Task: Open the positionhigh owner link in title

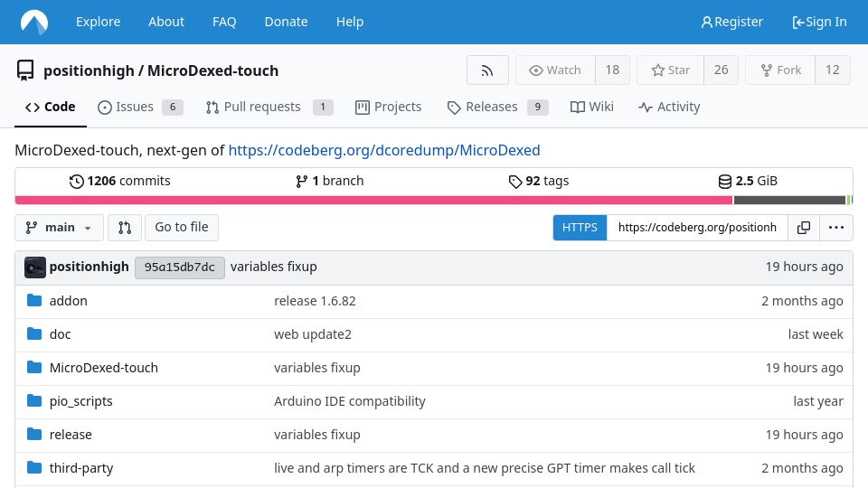Action: (89, 70)
